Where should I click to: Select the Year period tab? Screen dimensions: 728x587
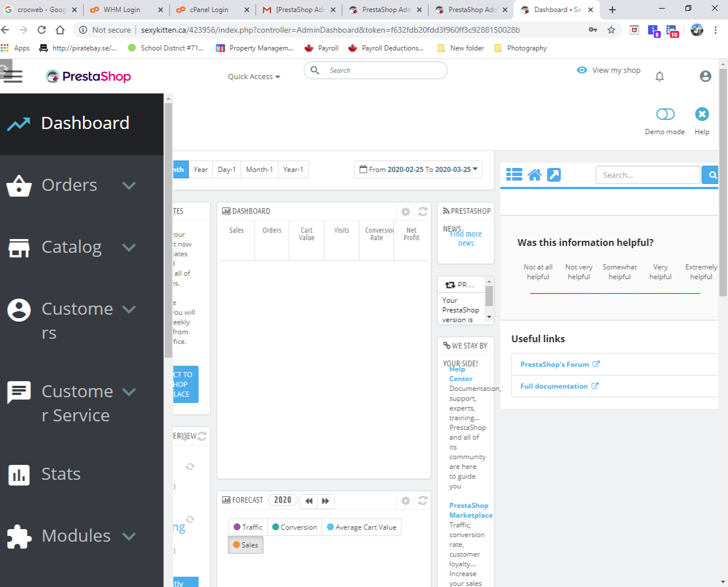200,169
